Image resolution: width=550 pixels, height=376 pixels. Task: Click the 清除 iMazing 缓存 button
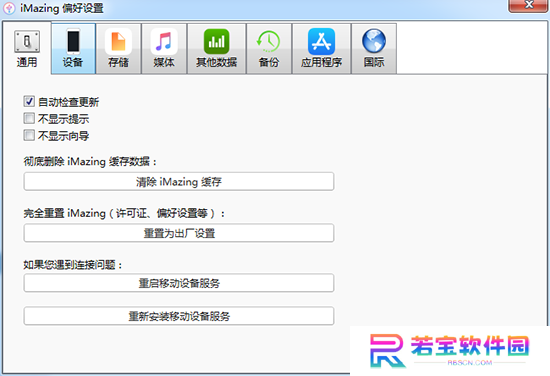tap(179, 181)
